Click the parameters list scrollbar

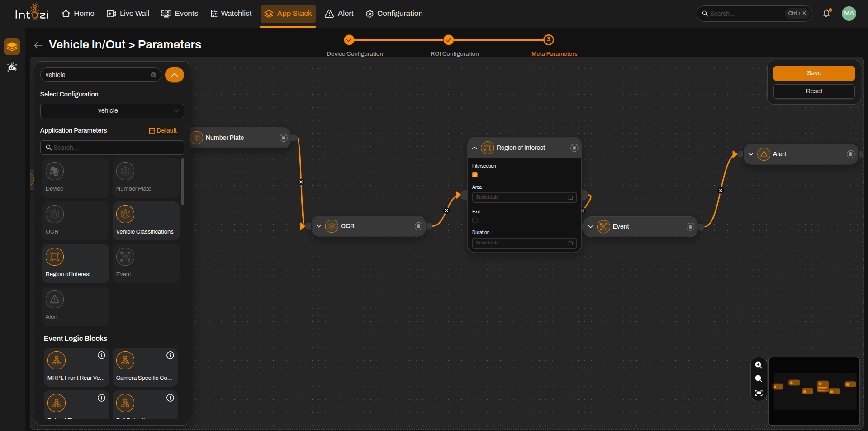[x=183, y=182]
